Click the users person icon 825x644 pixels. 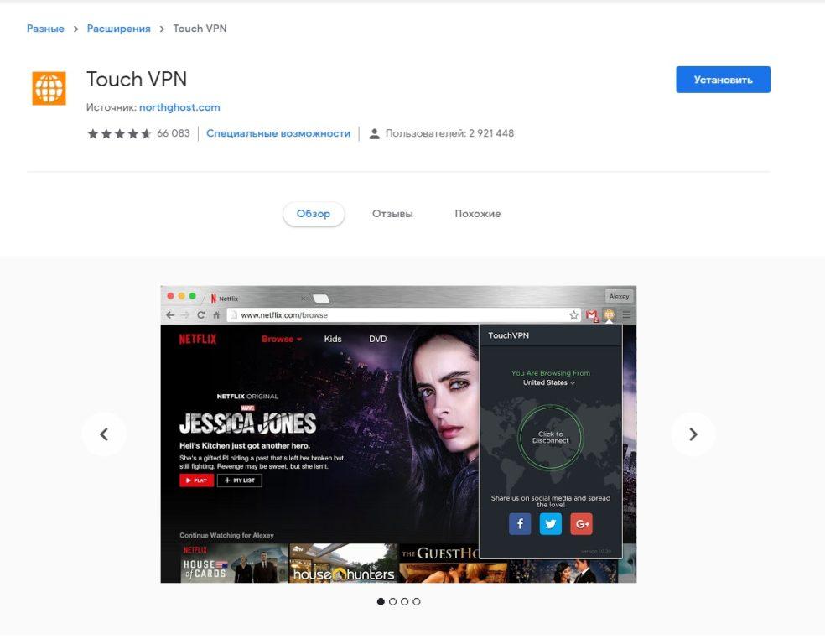(374, 133)
